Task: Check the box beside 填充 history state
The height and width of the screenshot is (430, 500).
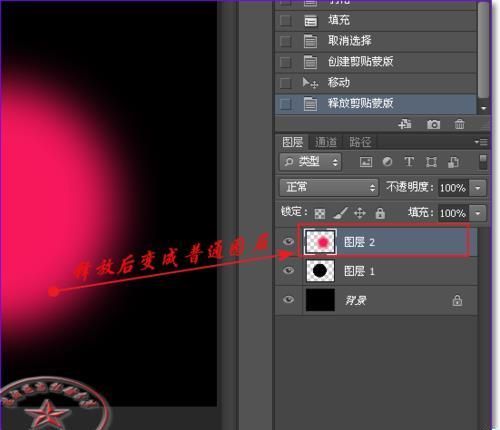Action: coord(286,21)
